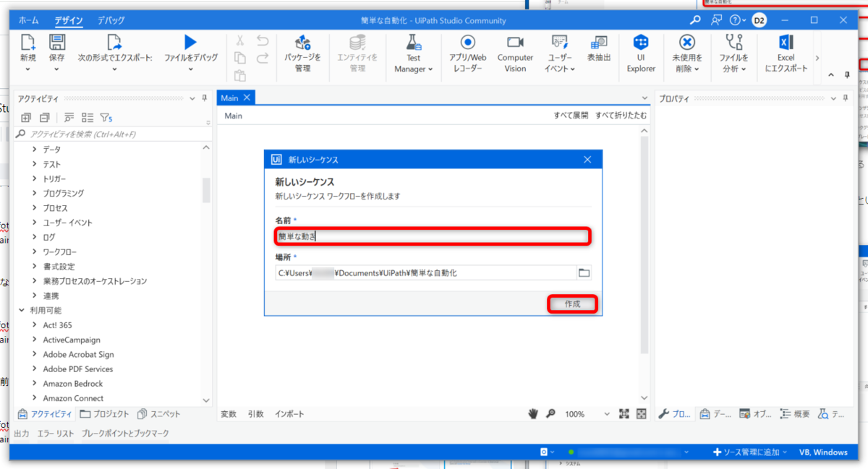This screenshot has width=868, height=469.
Task: Expand the プログラミング category
Action: 34,193
